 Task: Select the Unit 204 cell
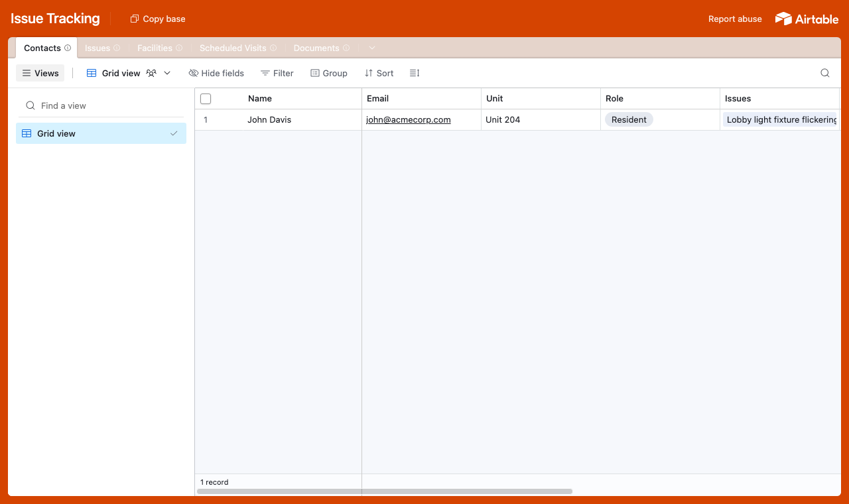pos(541,120)
